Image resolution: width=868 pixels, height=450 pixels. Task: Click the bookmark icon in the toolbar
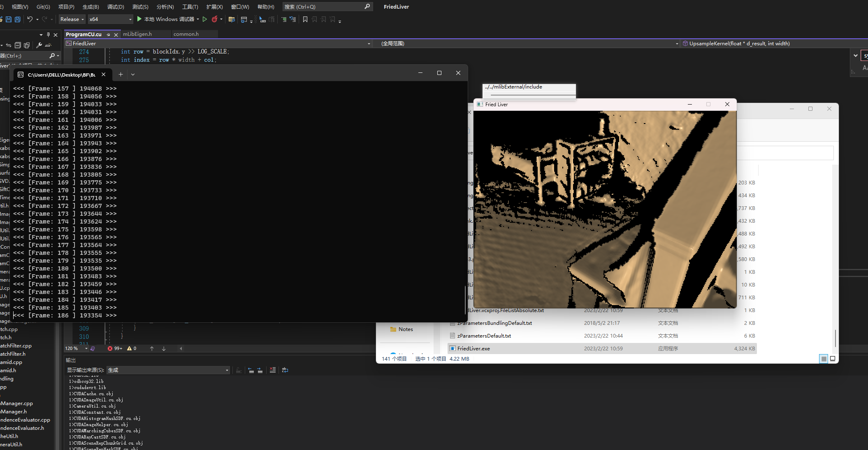point(305,19)
